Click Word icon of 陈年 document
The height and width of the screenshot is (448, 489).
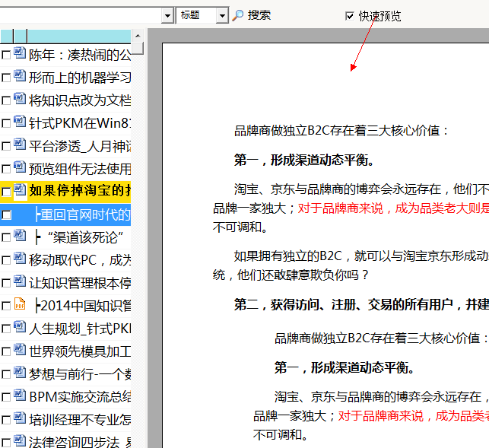[x=20, y=54]
